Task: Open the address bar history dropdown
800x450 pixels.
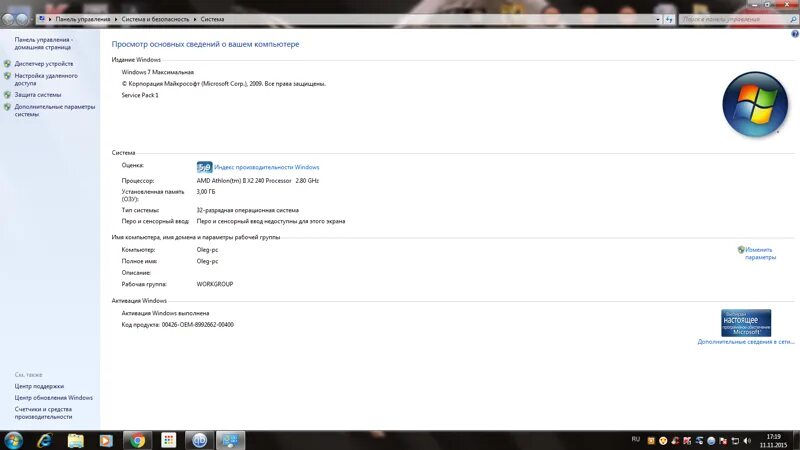Action: coord(658,19)
